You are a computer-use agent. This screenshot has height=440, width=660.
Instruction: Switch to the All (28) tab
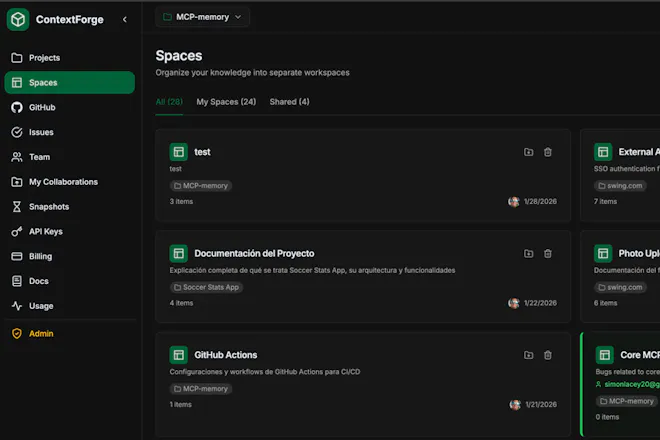pyautogui.click(x=169, y=102)
